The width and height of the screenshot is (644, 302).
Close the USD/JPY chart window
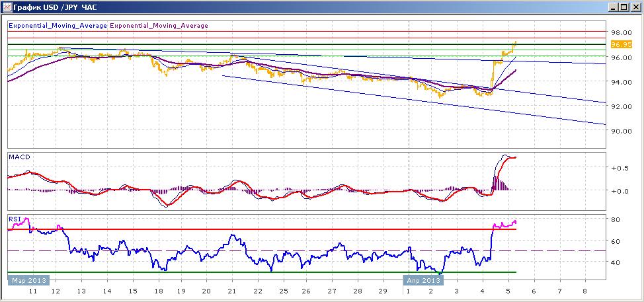point(635,7)
